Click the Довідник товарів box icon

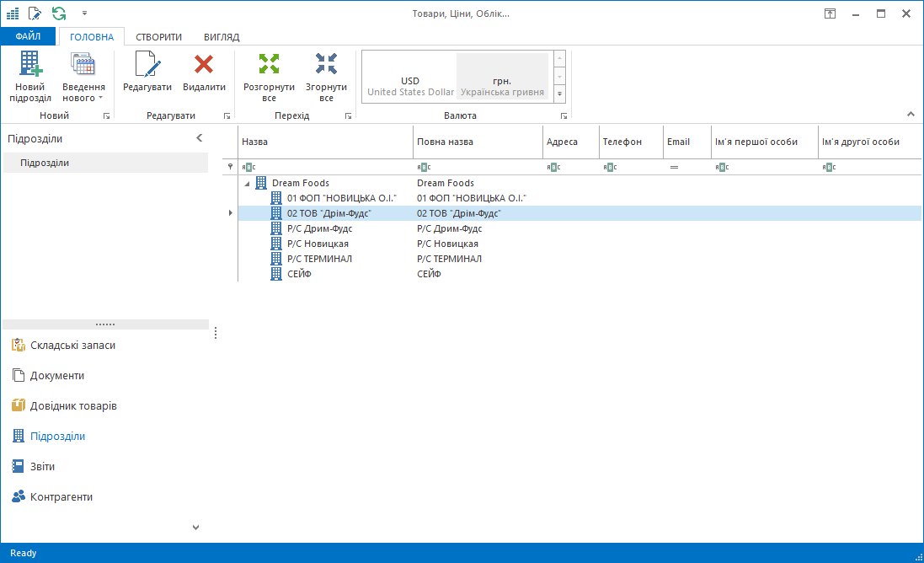click(x=19, y=405)
